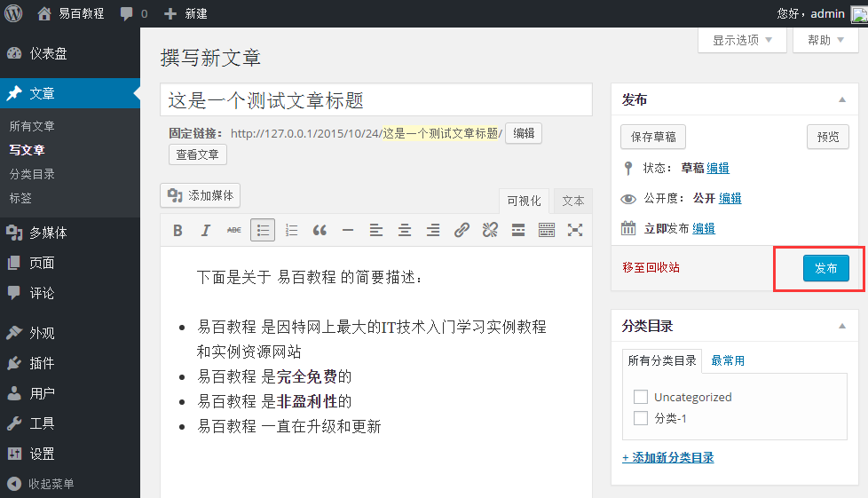Click the article title input field
868x498 pixels.
coord(376,100)
